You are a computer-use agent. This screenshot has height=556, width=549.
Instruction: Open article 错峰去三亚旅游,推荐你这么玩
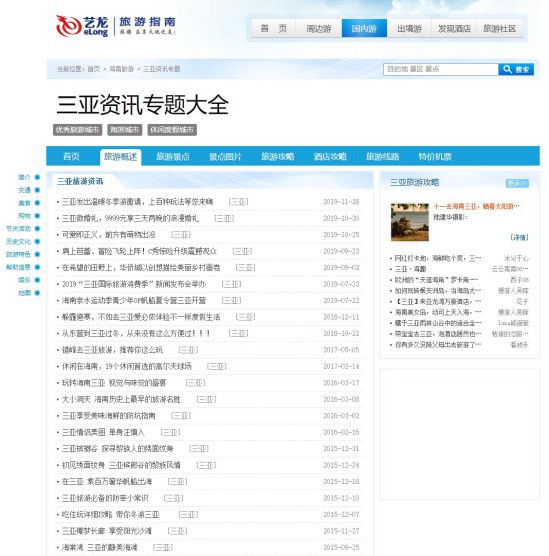[x=112, y=350]
